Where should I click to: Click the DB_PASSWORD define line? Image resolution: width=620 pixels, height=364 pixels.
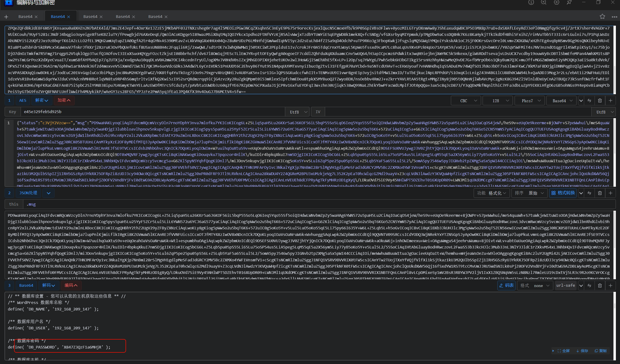point(59,347)
